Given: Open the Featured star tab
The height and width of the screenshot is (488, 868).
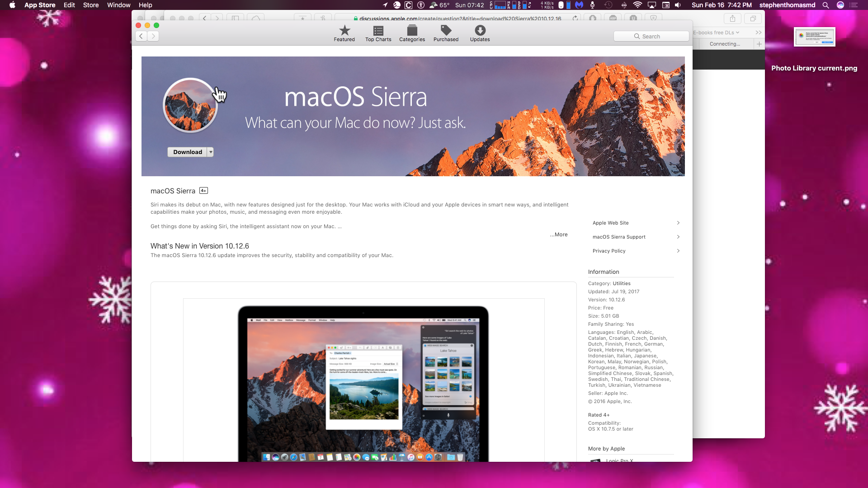Looking at the screenshot, I should 344,33.
